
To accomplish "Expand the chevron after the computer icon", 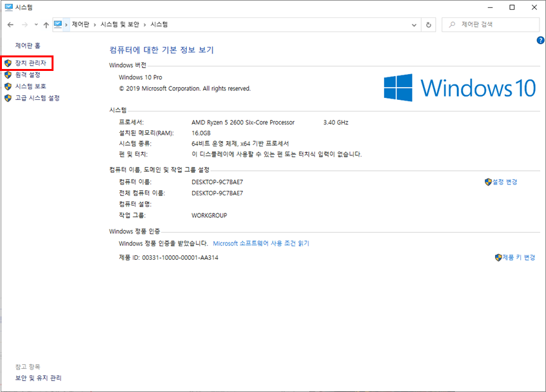I will point(66,24).
